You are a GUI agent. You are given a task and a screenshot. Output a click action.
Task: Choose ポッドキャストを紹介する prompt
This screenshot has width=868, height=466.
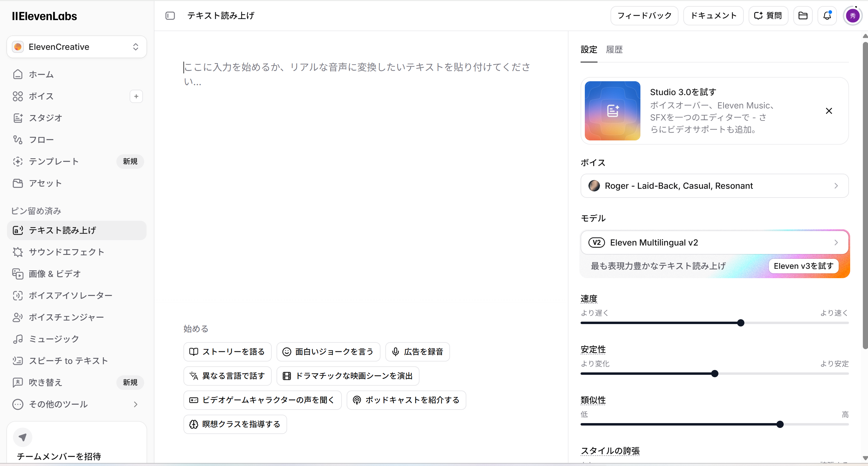click(406, 400)
